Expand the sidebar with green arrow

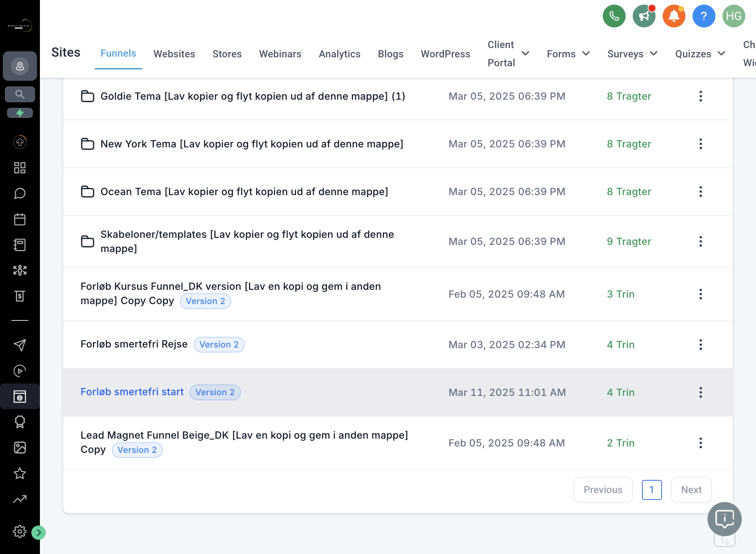(38, 533)
